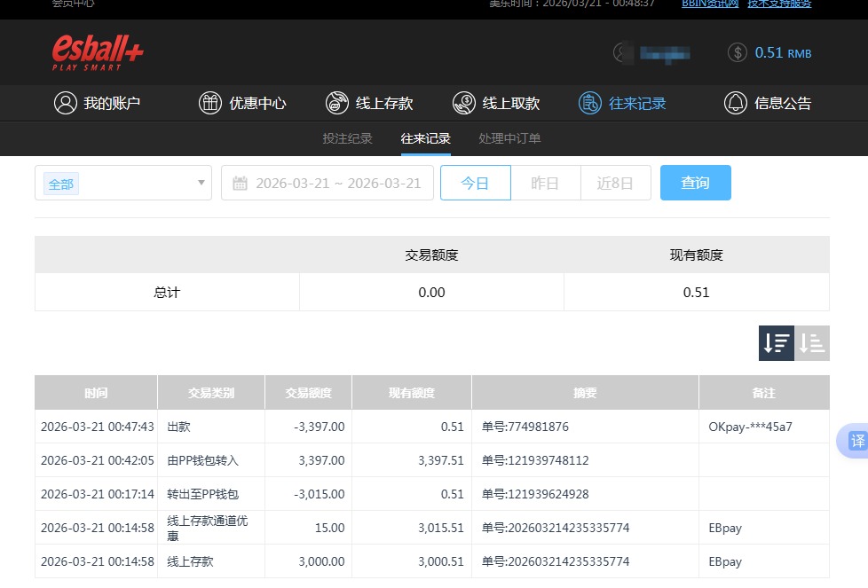Image resolution: width=868 pixels, height=588 pixels.
Task: Open the 我的账户 account icon
Action: [64, 103]
